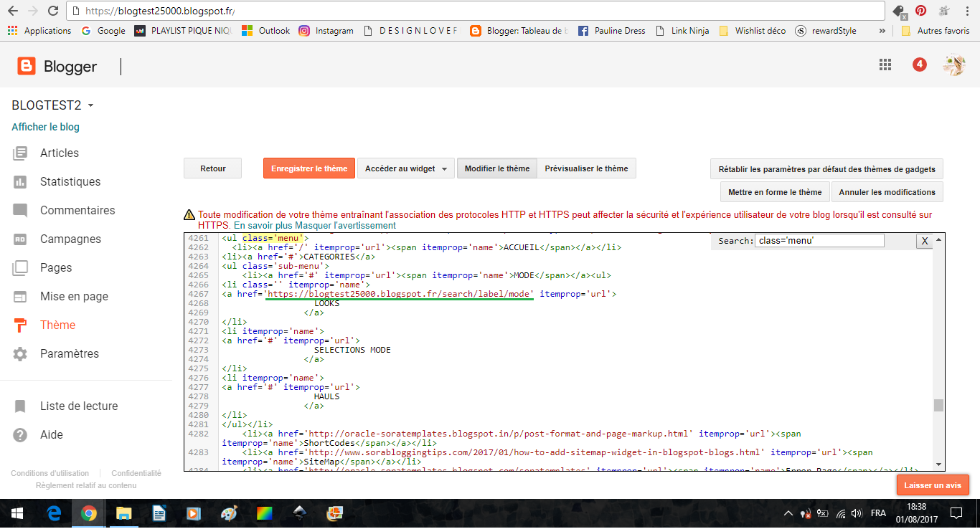This screenshot has width=980, height=529.
Task: Expand the bookmarks bar overflow chevron
Action: (x=882, y=31)
